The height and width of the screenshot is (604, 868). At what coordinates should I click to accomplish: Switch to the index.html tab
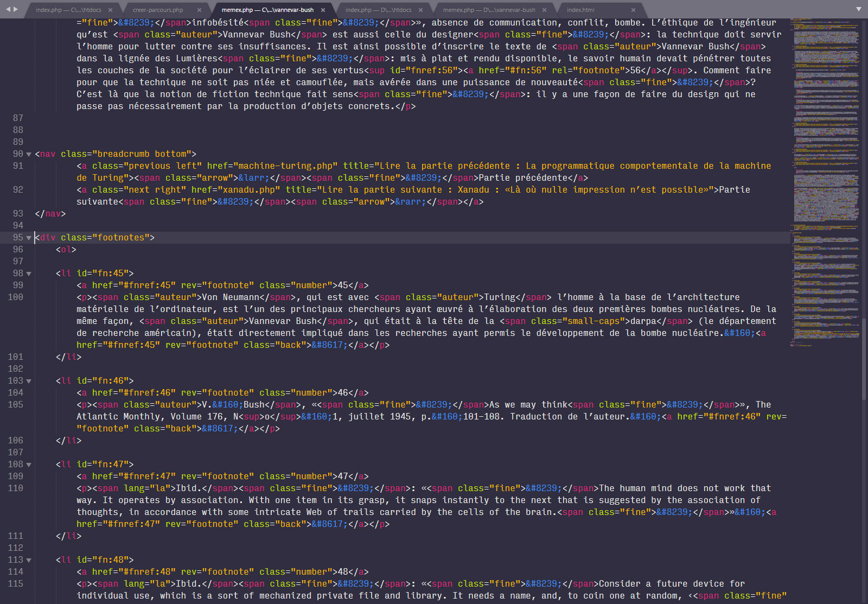tap(580, 10)
